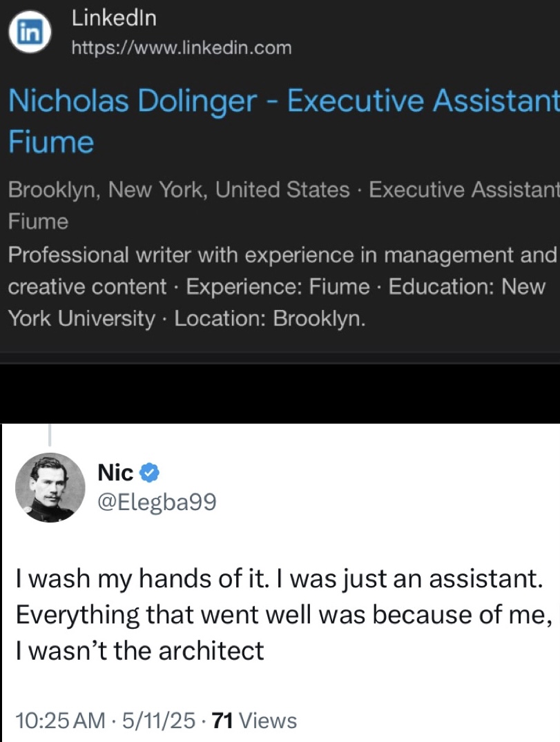Screen dimensions: 560x742
Task: Click the Professional writer with experience snippet line
Action: [x=282, y=255]
